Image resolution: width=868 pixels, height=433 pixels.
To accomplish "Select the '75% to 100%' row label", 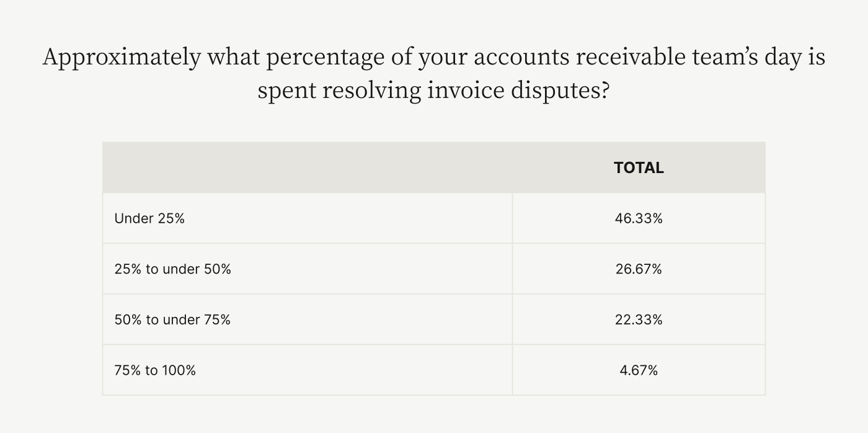I will [x=155, y=370].
